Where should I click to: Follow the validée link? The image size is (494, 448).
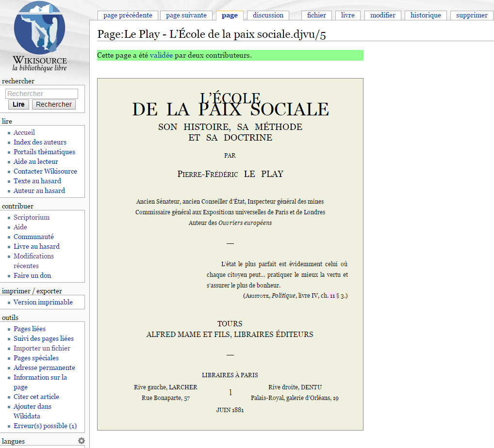pos(161,55)
